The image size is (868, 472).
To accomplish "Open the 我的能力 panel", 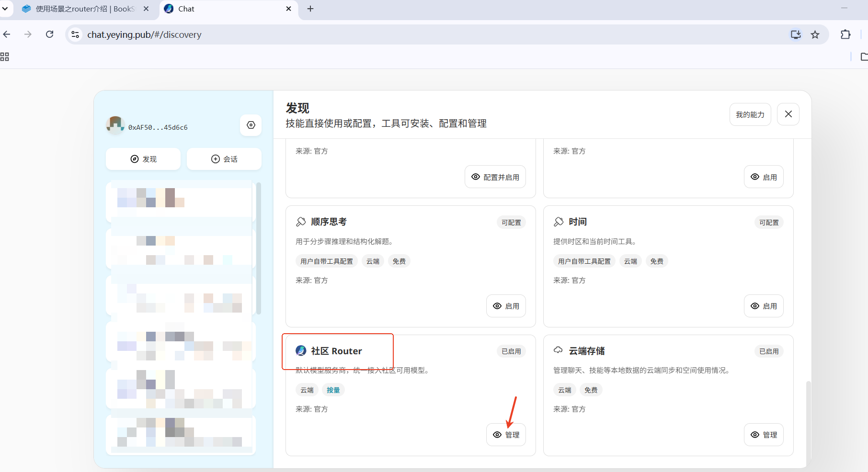I will click(x=750, y=114).
